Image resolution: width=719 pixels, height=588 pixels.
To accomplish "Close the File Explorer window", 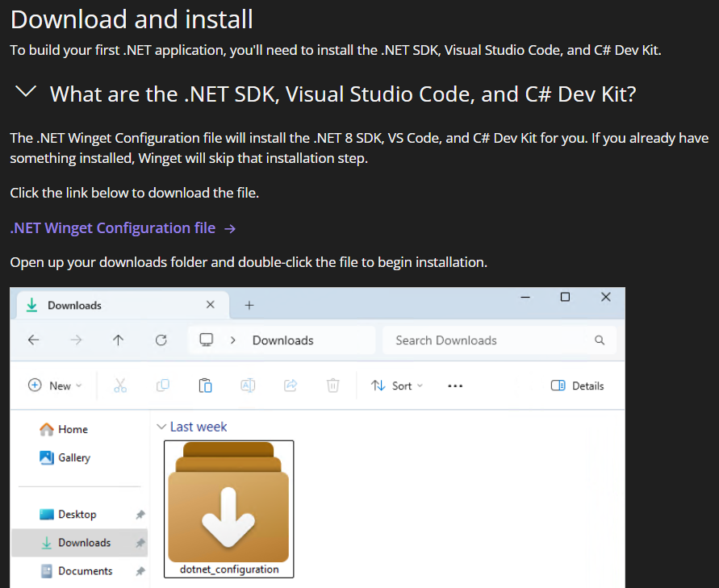I will tap(606, 297).
